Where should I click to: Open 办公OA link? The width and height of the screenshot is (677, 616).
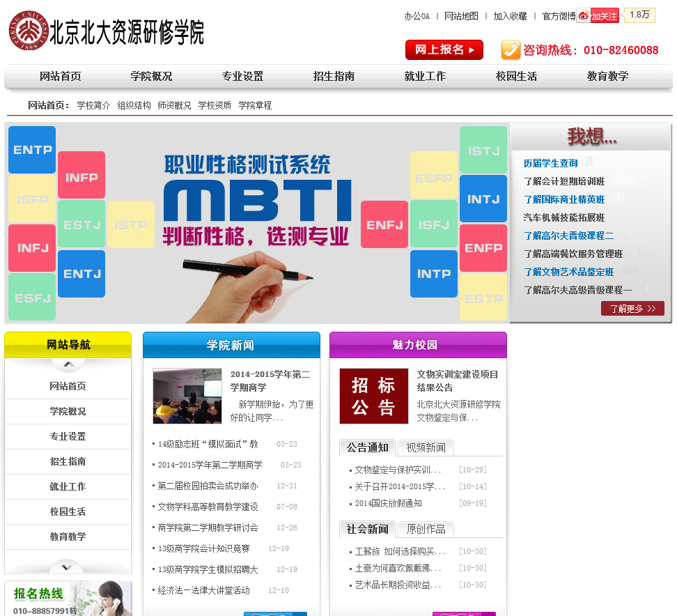point(417,17)
